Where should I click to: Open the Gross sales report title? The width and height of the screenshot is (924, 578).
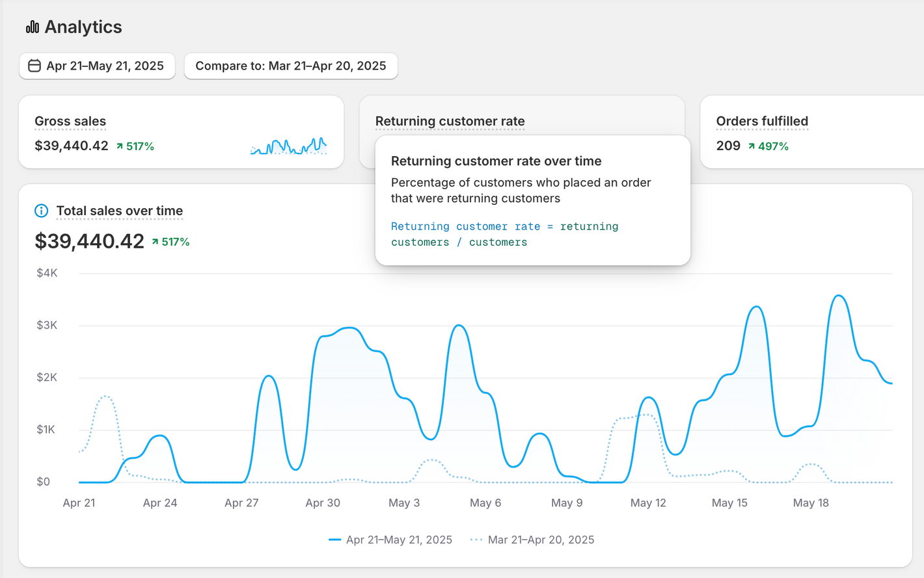coord(70,122)
